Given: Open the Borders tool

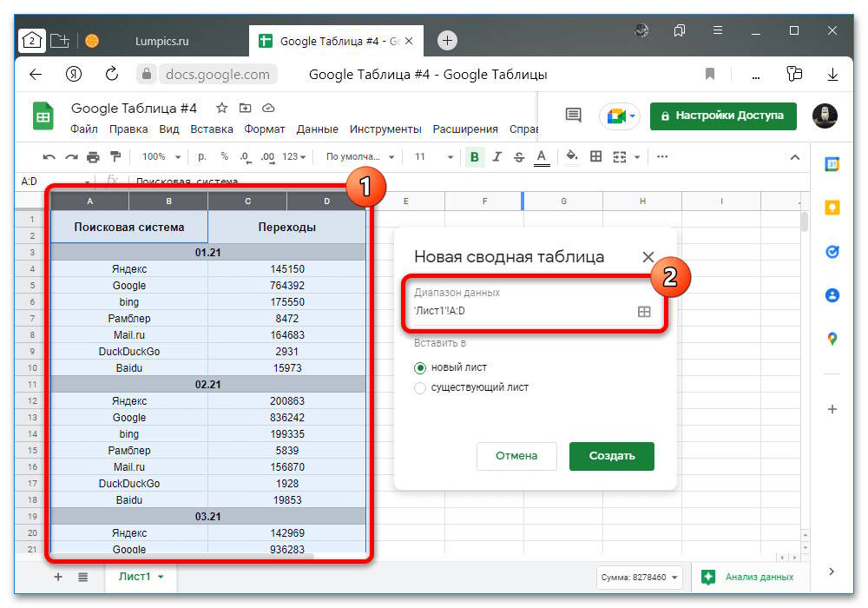Looking at the screenshot, I should pos(595,156).
